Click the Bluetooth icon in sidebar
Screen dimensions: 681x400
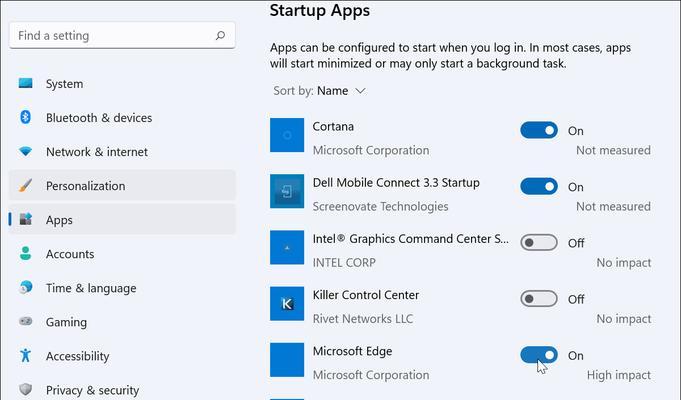coord(26,117)
